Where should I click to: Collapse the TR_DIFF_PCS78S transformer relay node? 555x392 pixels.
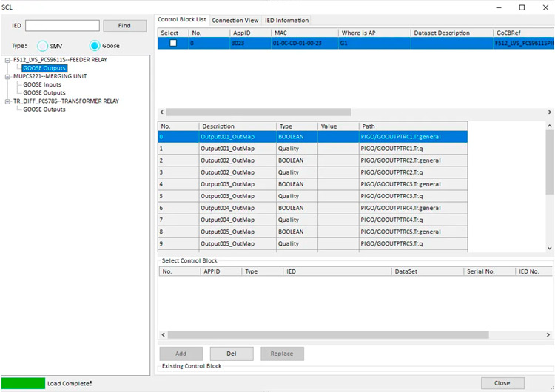(x=7, y=101)
